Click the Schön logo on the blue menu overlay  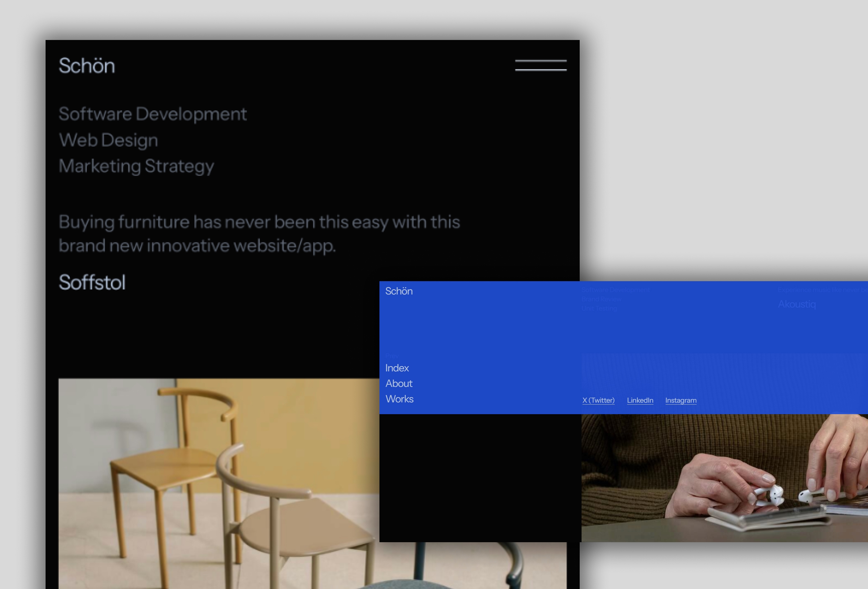click(x=399, y=291)
